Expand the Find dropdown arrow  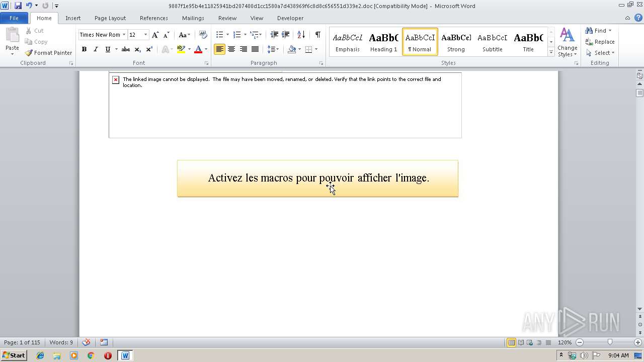[x=610, y=31]
